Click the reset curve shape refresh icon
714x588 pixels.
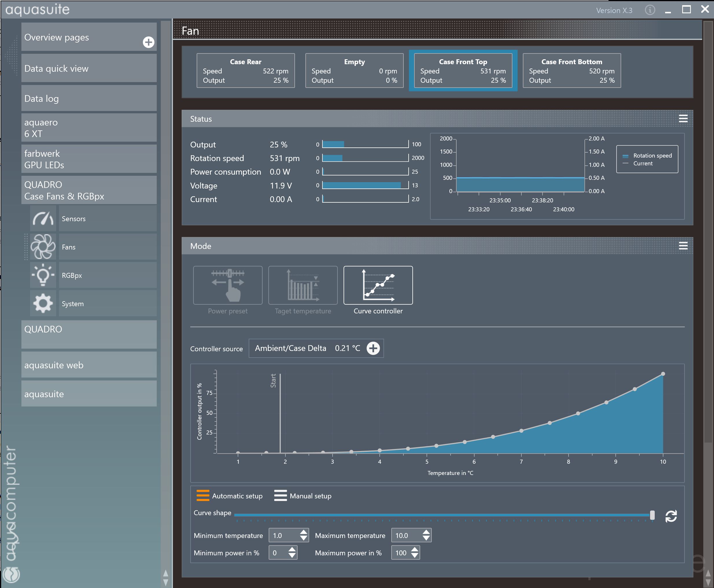coord(671,516)
